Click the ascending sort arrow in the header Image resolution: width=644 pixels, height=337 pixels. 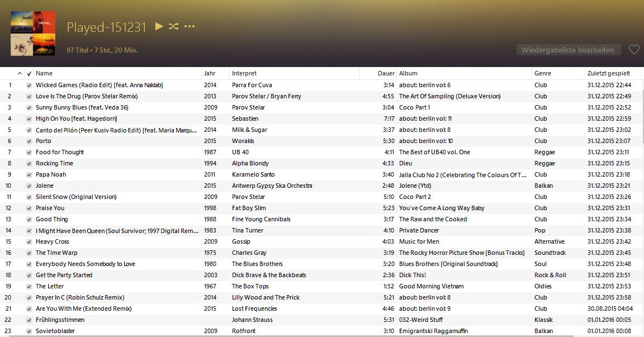(x=18, y=73)
